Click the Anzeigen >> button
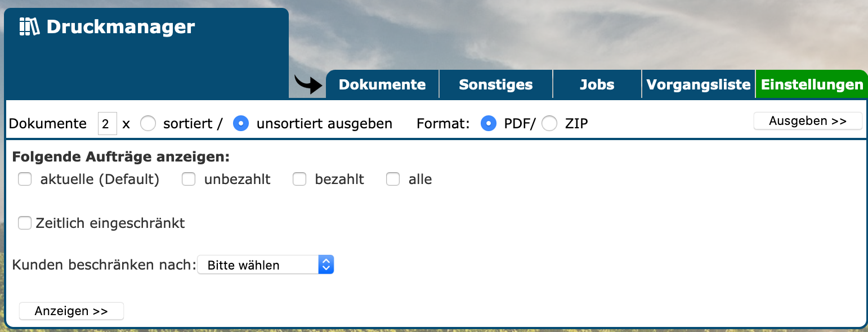 point(71,311)
